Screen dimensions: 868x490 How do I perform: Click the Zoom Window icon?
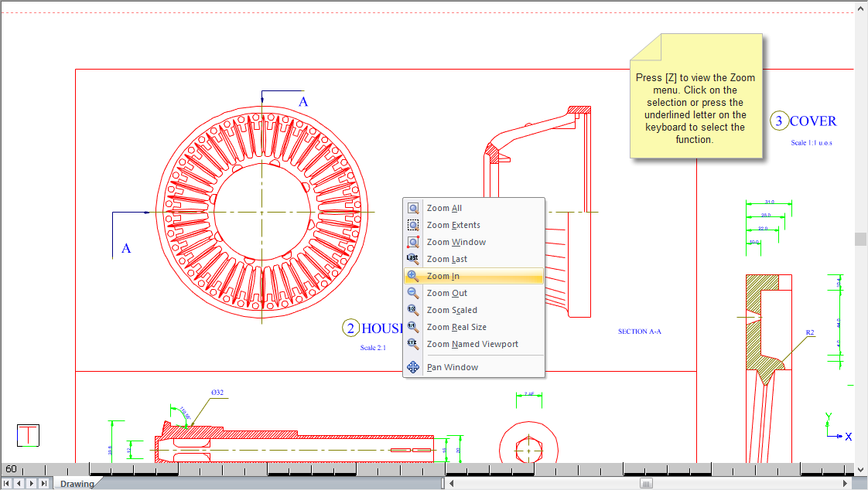[x=413, y=243]
